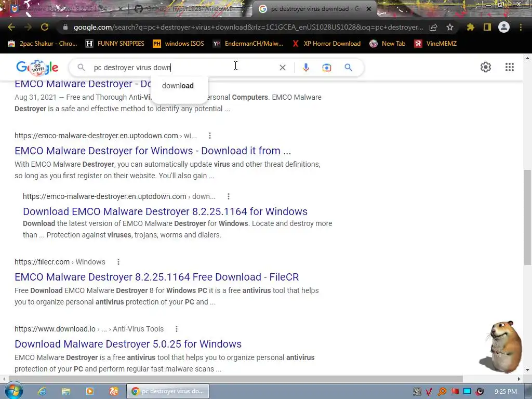
Task: Open the Google apps grid
Action: (509, 67)
